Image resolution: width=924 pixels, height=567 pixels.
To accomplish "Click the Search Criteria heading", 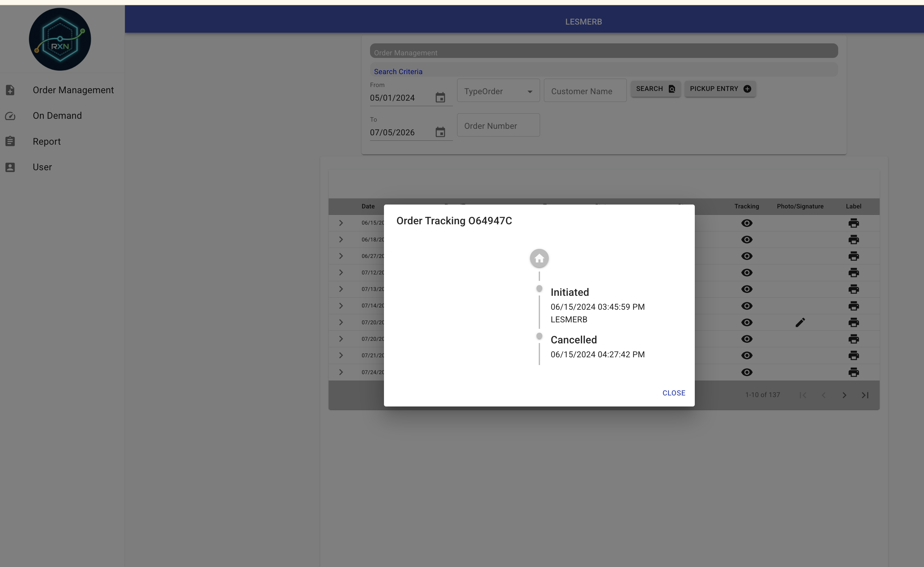I will coord(398,72).
